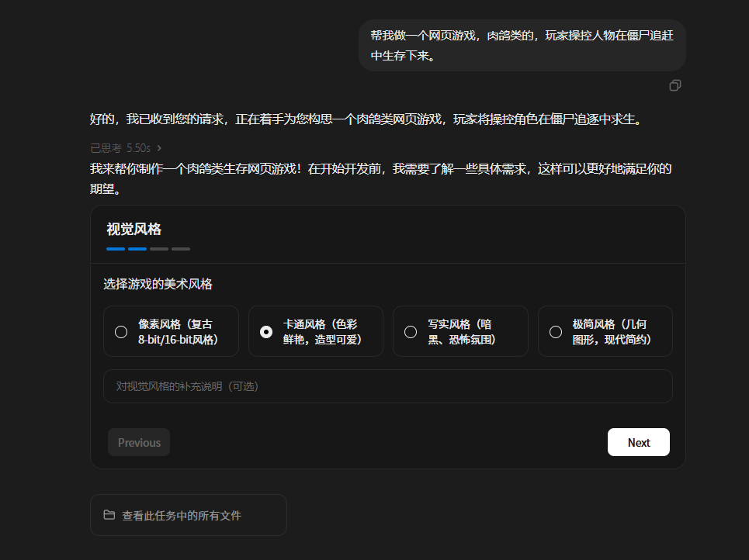Click the third gray progress segment
This screenshot has height=560, width=749.
158,249
